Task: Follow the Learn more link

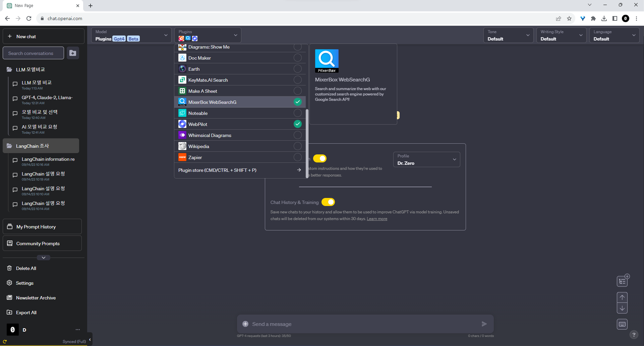Action: 377,219
